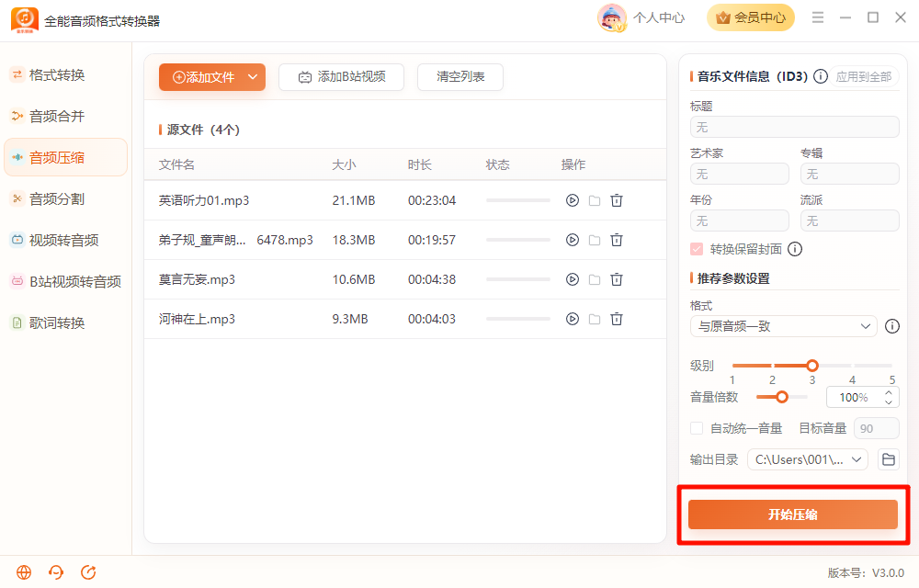Screen dimensions: 919x588
Task: Open 视频转音频 section
Action: click(x=65, y=240)
